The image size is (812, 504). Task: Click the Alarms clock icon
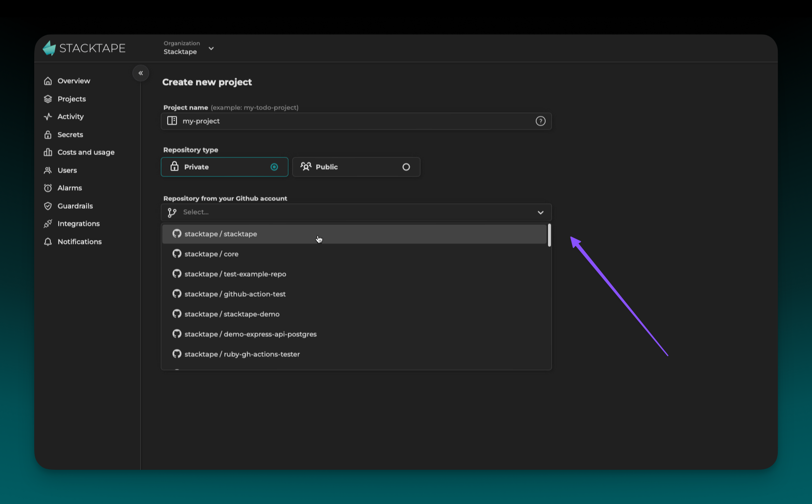point(48,188)
